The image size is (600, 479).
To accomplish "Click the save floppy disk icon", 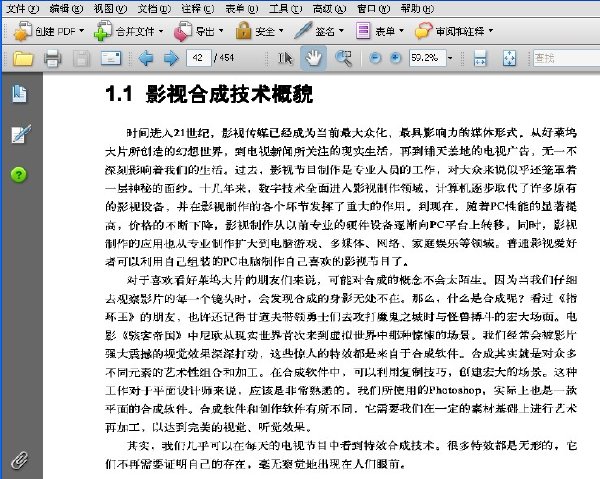I will [x=82, y=59].
